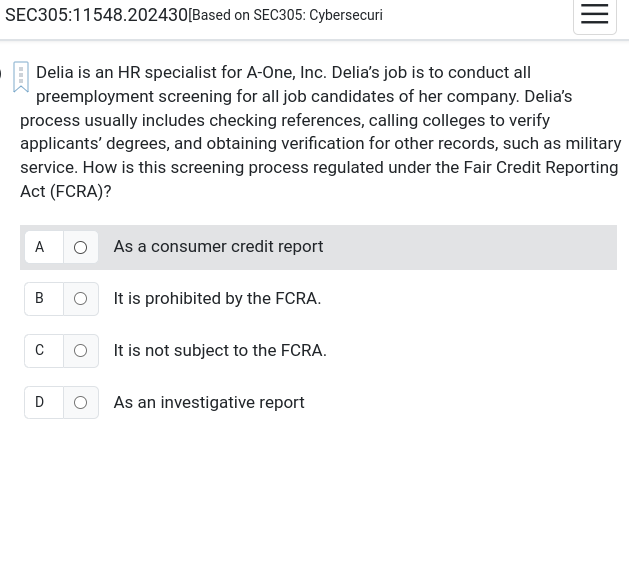The image size is (629, 561).
Task: Click 'Based on SEC305: Cybersecuri' subtitle text
Action: 288,15
